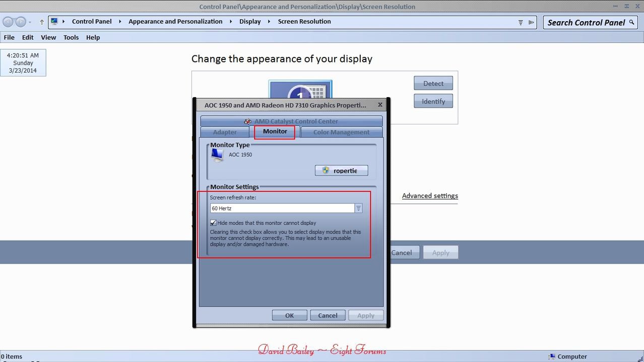644x362 pixels.
Task: Select the Monitor tab
Action: pos(275,131)
